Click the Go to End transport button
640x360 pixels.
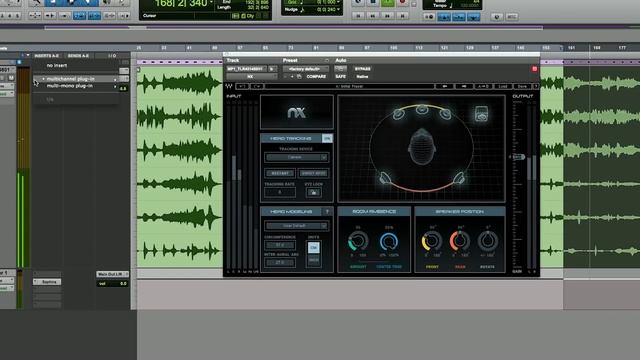402,16
